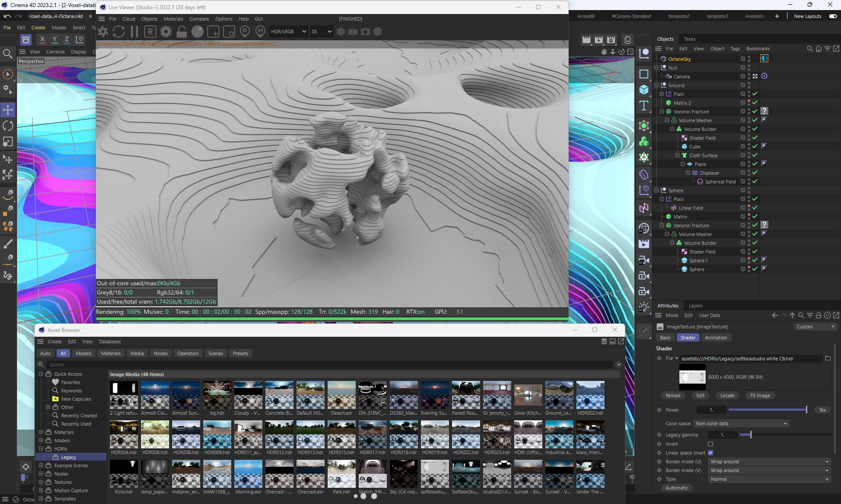Viewport: 841px width, 504px height.
Task: Enable the clay mode sphere icon
Action: 198,32
